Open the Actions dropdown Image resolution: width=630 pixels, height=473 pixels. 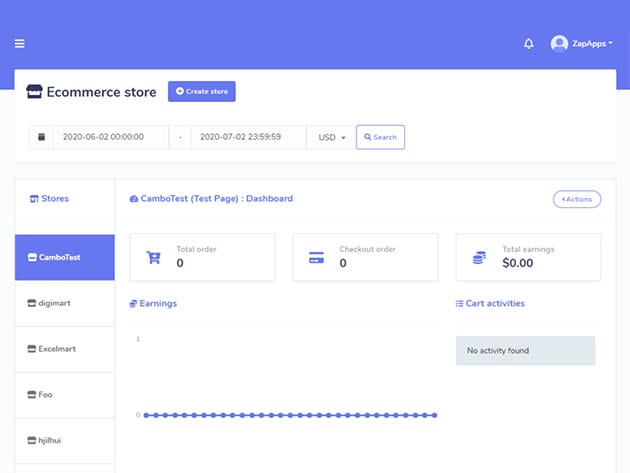tap(577, 199)
